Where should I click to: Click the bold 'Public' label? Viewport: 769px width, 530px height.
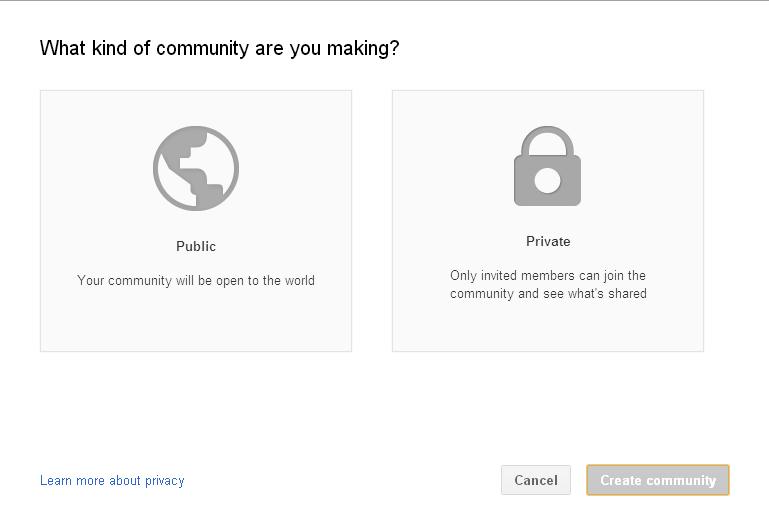[196, 246]
